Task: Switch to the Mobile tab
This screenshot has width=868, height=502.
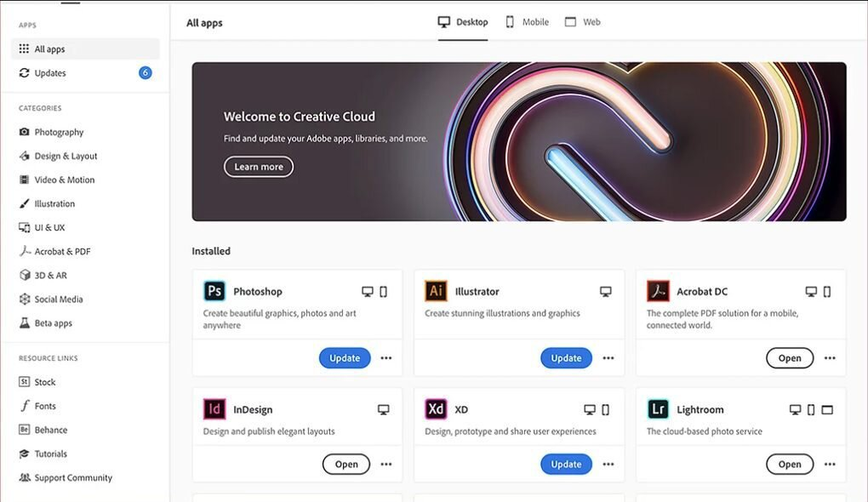Action: (x=526, y=21)
